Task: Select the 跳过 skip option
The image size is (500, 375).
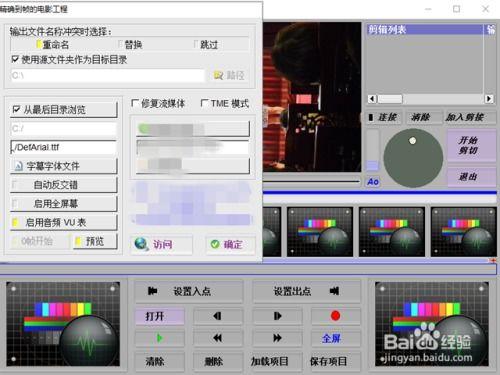Action: pyautogui.click(x=206, y=45)
